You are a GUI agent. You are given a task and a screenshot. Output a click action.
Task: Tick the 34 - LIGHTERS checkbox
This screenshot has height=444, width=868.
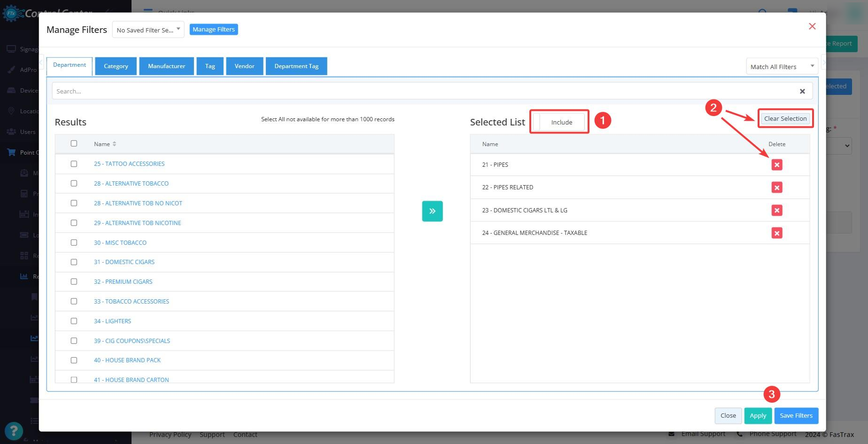tap(74, 321)
